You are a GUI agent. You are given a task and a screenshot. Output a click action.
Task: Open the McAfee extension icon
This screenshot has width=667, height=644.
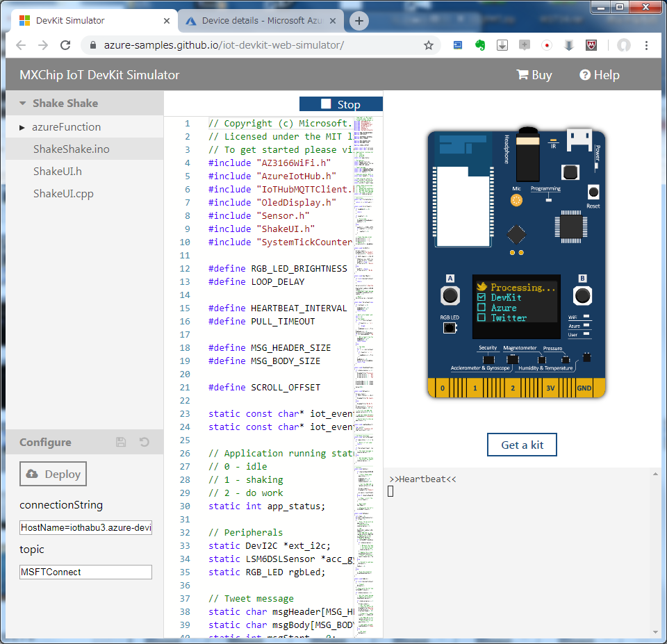click(591, 44)
